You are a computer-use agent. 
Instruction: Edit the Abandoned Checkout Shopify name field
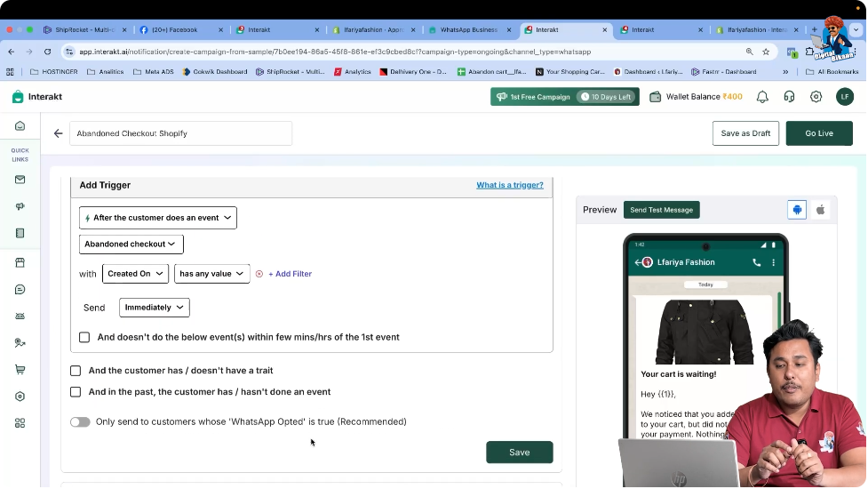coord(180,133)
